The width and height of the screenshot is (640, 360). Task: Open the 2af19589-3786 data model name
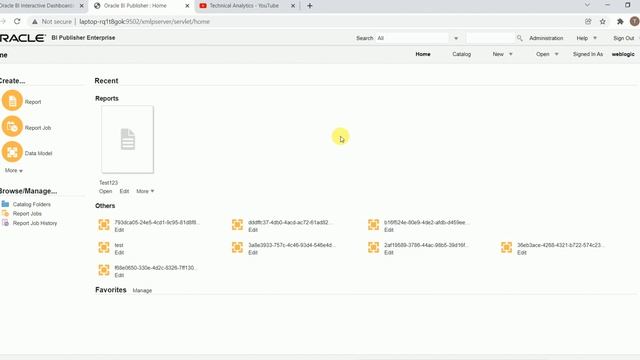pyautogui.click(x=426, y=245)
